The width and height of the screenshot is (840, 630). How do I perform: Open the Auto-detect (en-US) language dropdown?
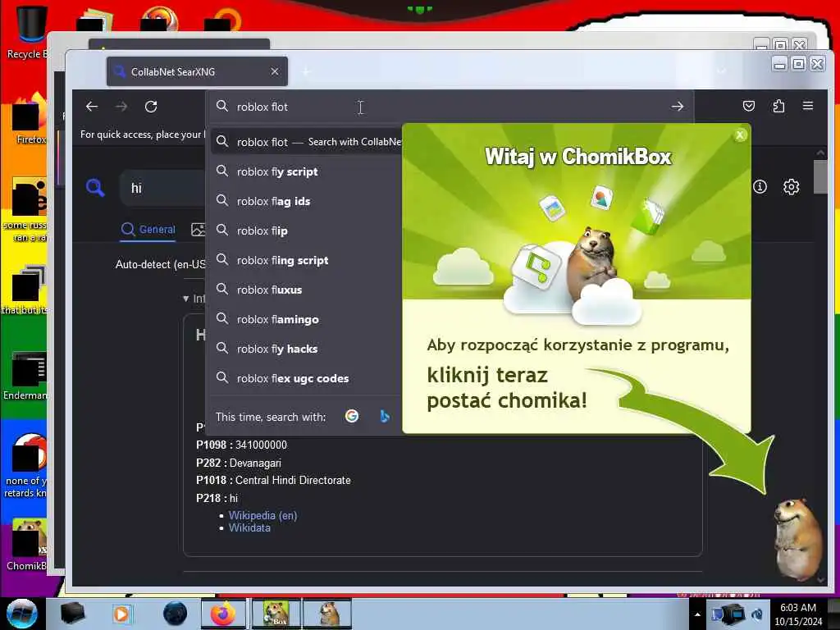tap(160, 264)
